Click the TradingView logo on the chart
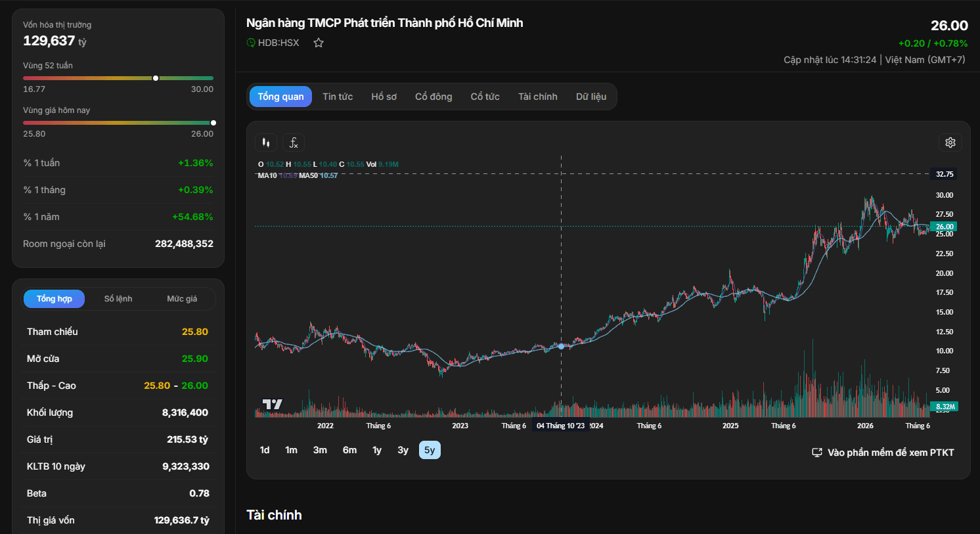The height and width of the screenshot is (534, 980). (272, 404)
